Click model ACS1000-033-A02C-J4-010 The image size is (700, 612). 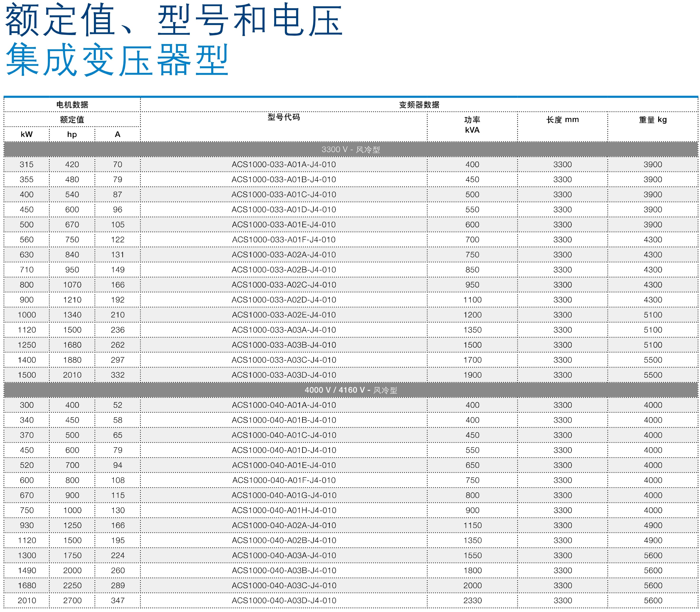coord(284,285)
